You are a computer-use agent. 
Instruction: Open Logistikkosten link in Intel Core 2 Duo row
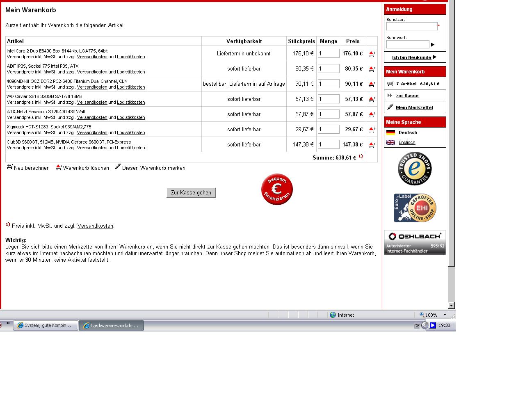tap(131, 57)
